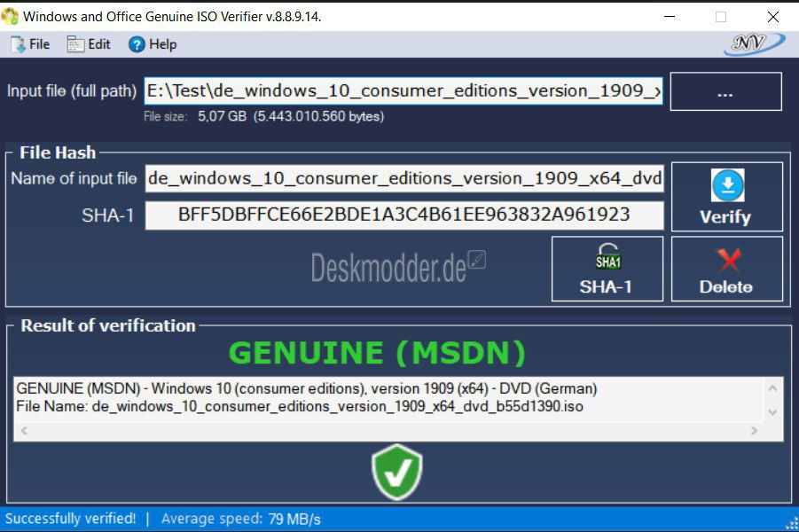Click the NV logo in the menu bar
Image resolution: width=799 pixels, height=532 pixels.
click(x=754, y=43)
